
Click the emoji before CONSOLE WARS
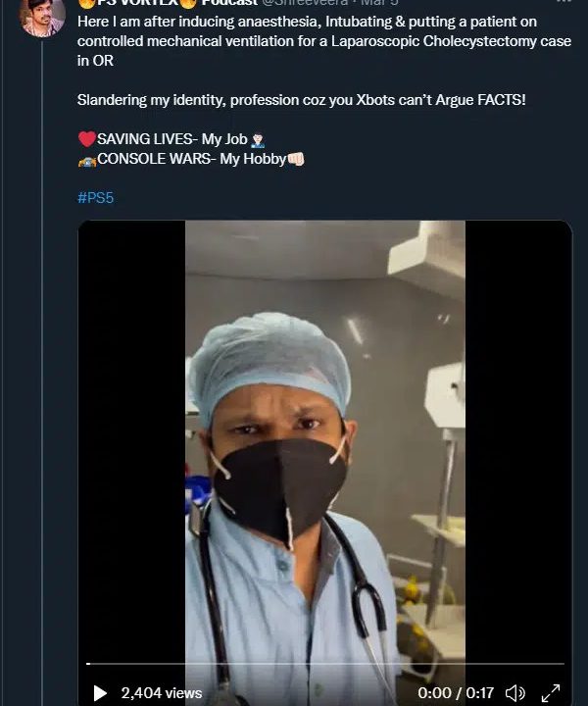click(x=85, y=159)
